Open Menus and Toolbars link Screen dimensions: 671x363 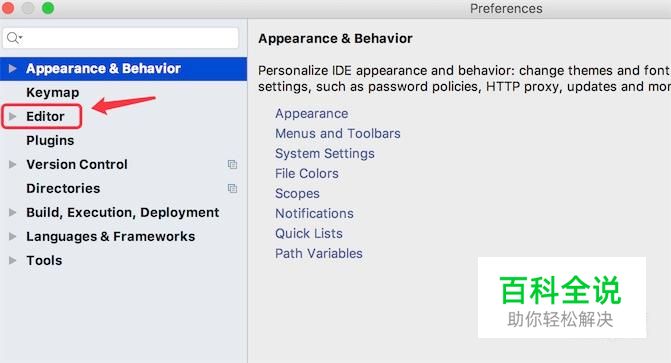338,134
